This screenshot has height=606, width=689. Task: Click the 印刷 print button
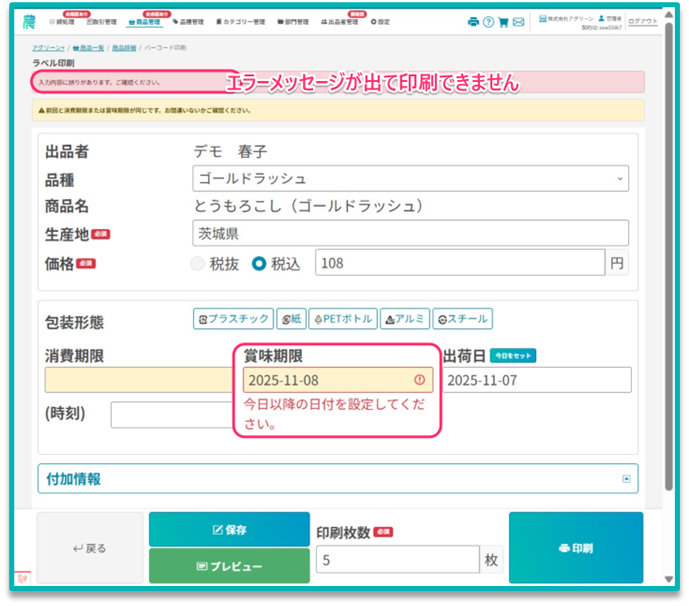(x=575, y=548)
